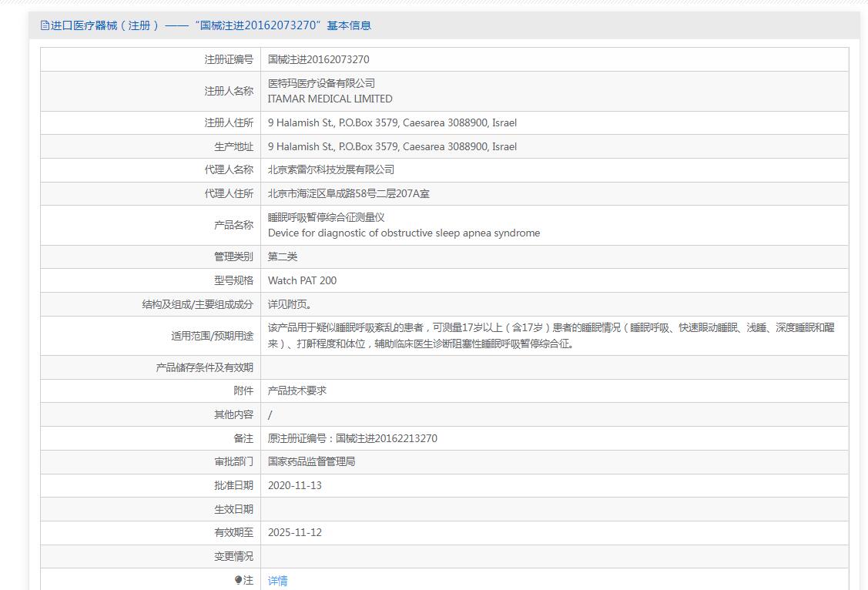Click the 注册证编号 label

[229, 59]
